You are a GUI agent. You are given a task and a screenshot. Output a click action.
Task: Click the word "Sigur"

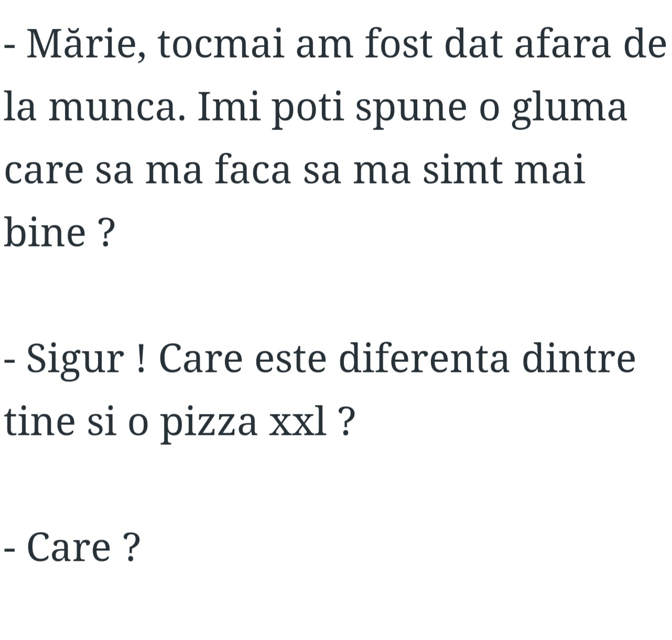[75, 359]
